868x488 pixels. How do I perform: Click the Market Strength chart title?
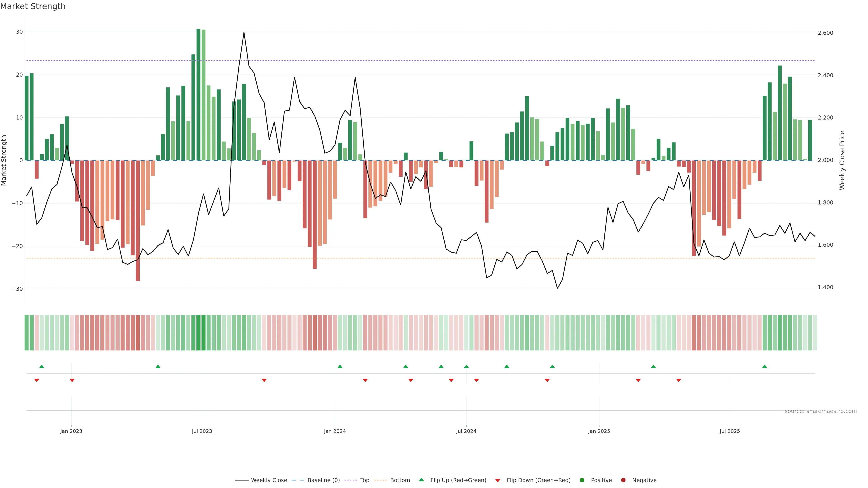tap(33, 6)
